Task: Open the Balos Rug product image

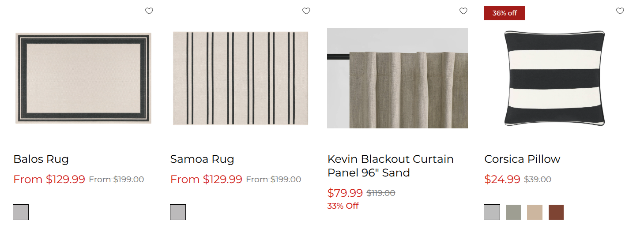Action: click(83, 78)
